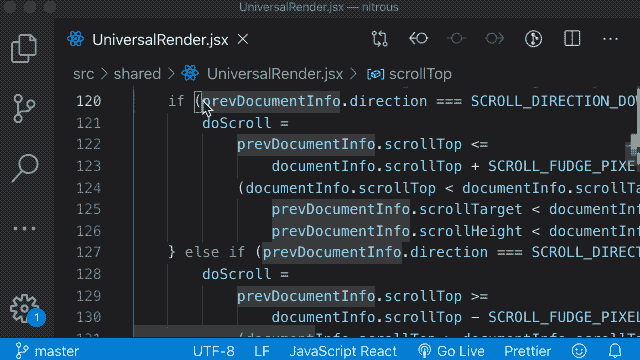Open the Search view in the activity bar
Viewport: 640px width, 360px height.
point(24,168)
